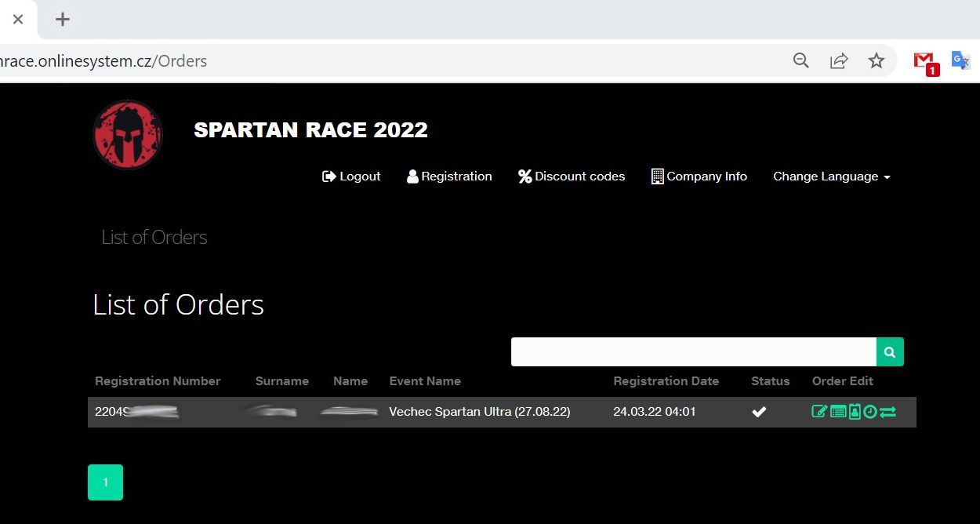The image size is (980, 524).
Task: Expand the Change Language dropdown
Action: pyautogui.click(x=831, y=176)
